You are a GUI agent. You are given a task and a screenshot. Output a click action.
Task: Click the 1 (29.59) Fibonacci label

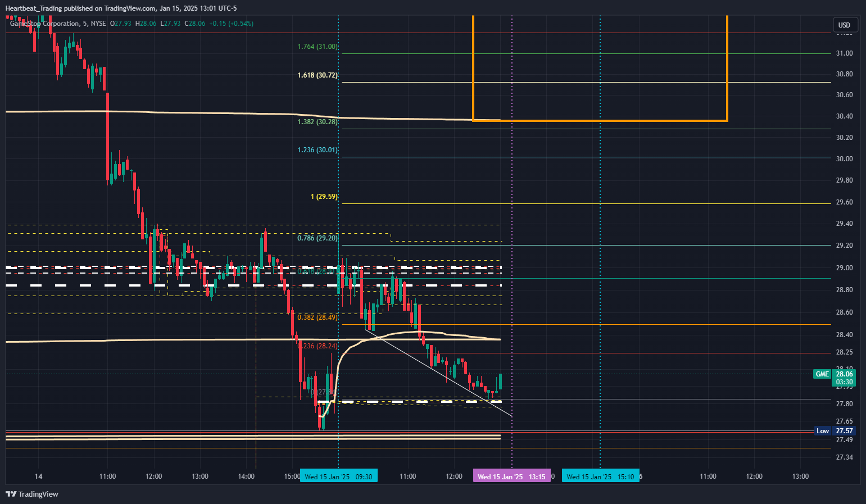(324, 197)
